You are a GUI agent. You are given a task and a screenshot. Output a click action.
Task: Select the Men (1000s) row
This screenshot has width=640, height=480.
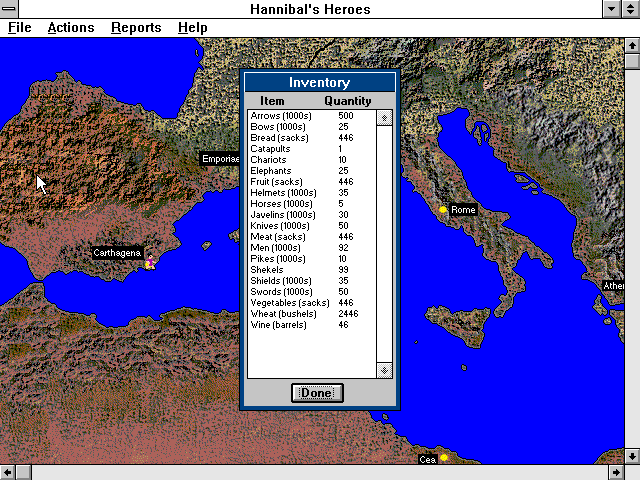point(311,248)
